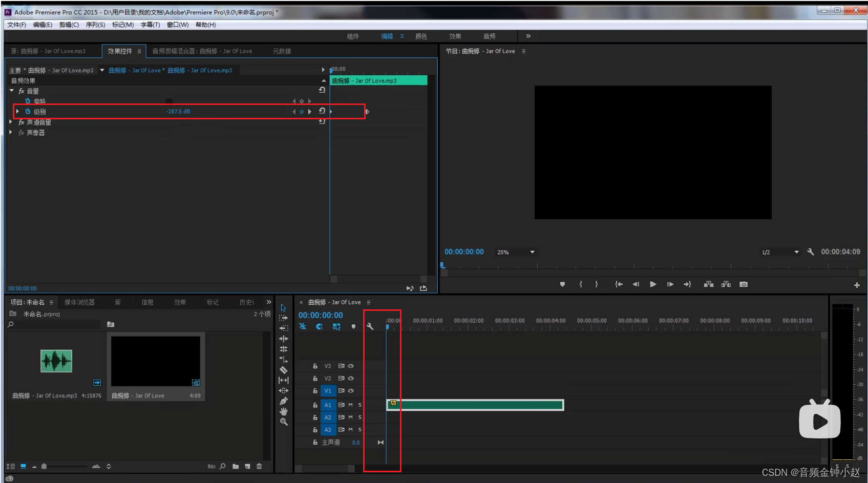The image size is (868, 483).
Task: Toggle V3 track output eye
Action: (x=351, y=366)
